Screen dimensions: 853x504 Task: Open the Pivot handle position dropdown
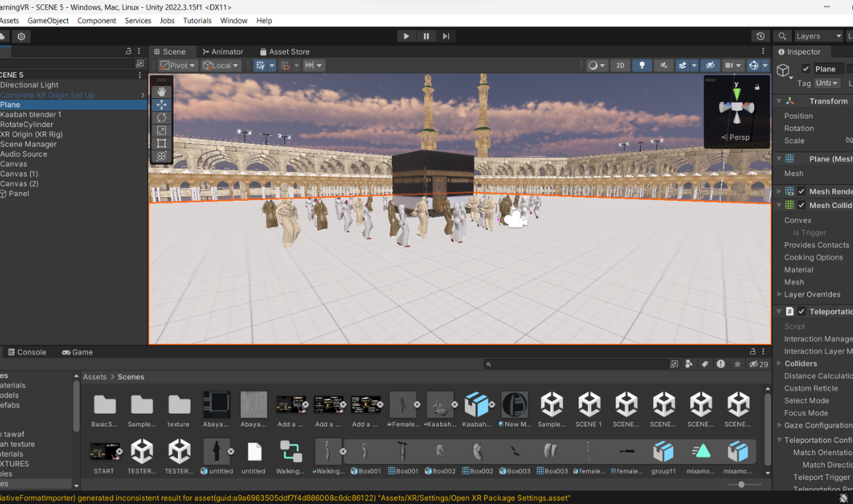(178, 65)
